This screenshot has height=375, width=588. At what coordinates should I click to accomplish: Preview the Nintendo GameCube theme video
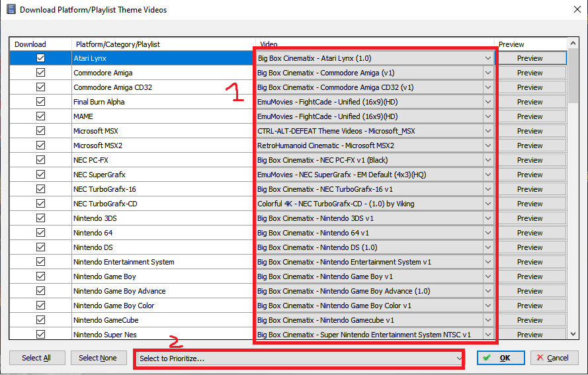(x=530, y=320)
